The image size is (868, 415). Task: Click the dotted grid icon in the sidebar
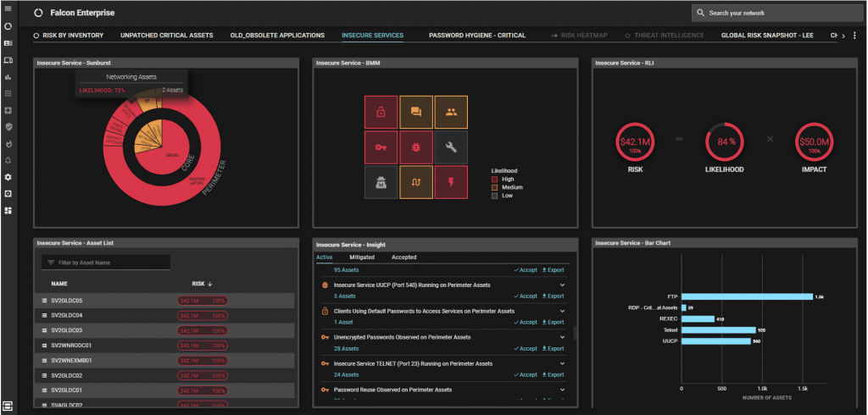[x=8, y=93]
